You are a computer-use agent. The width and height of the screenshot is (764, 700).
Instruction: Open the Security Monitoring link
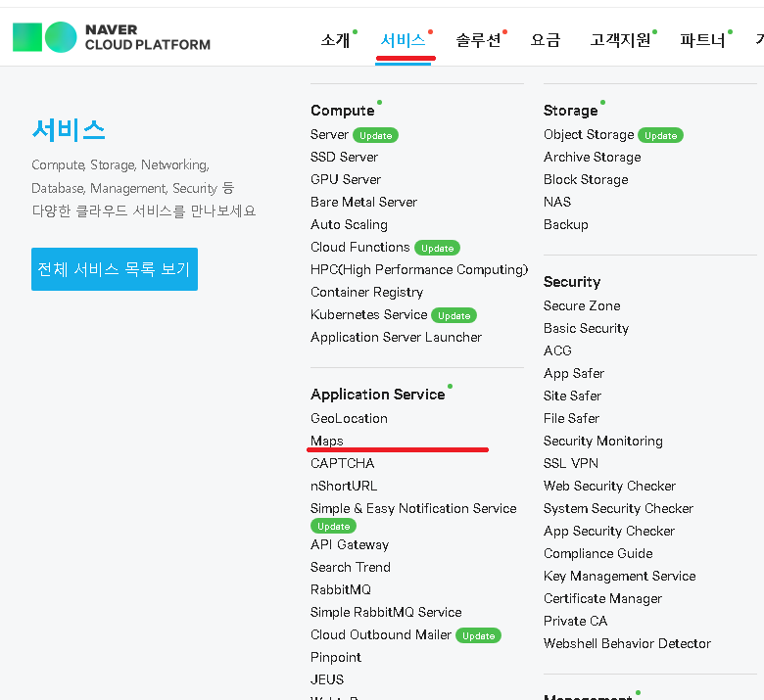click(603, 441)
